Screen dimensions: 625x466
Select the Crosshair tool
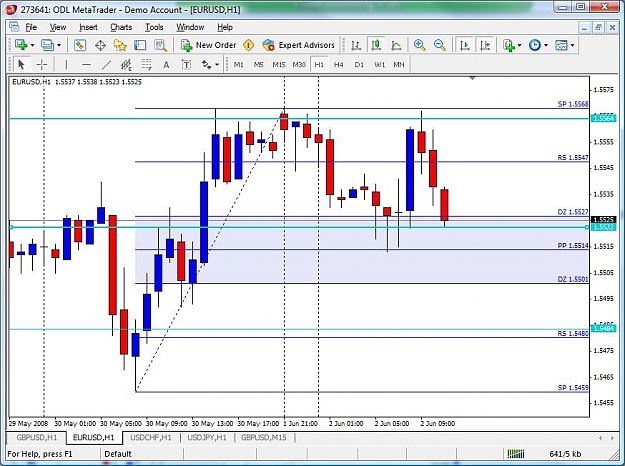click(x=41, y=65)
